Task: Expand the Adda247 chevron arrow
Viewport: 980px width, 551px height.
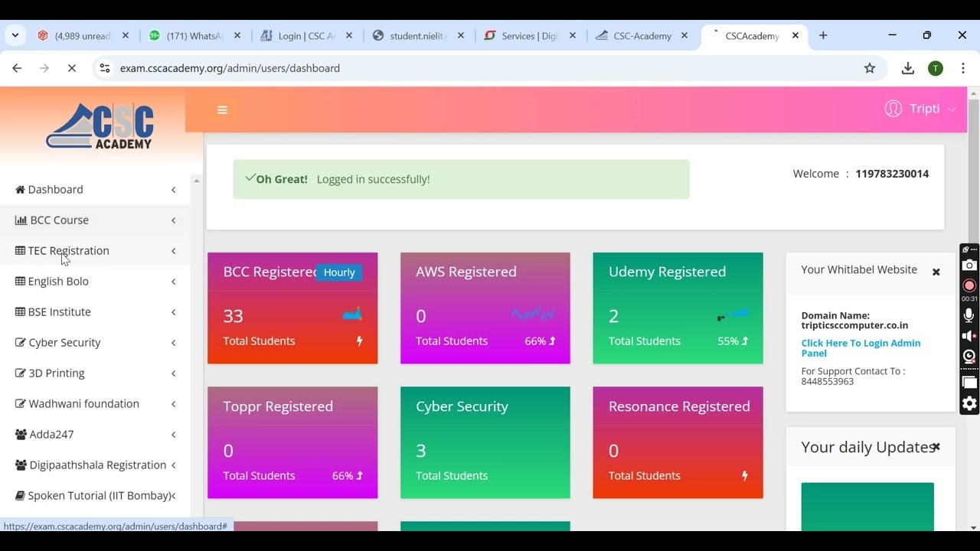Action: pos(174,435)
